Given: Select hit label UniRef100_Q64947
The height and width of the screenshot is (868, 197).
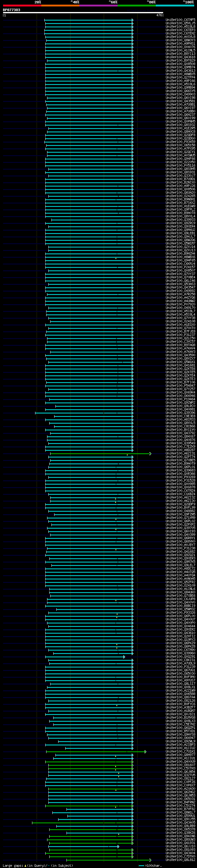Looking at the screenshot, I should tap(180, 738).
